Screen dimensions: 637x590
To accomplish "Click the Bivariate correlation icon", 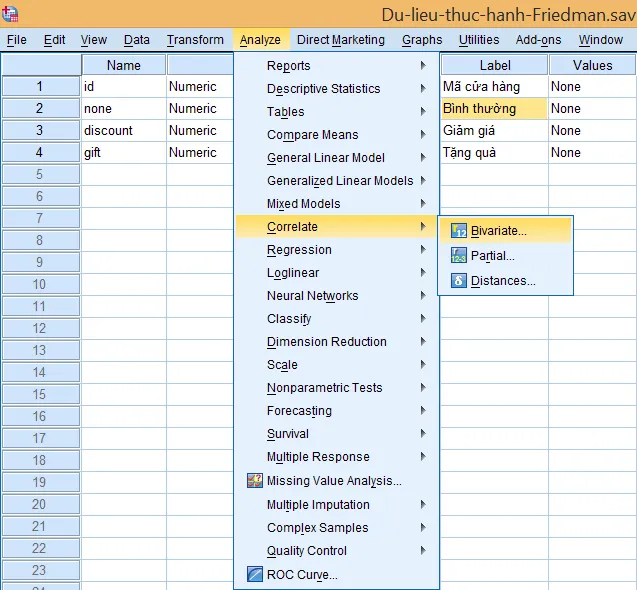I will [x=459, y=231].
